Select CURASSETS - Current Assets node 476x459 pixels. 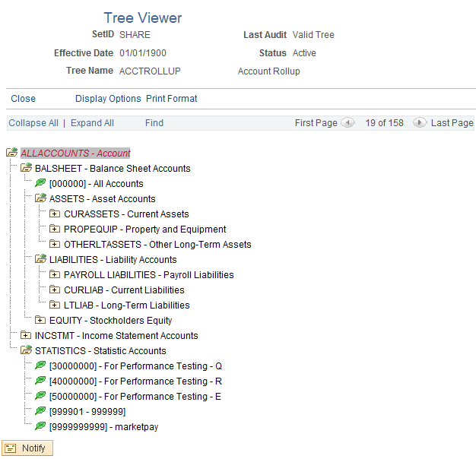pyautogui.click(x=126, y=214)
